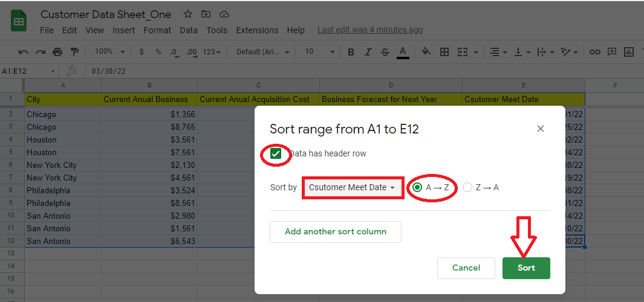Uncheck the Data has header row checkbox
Screen dimensions: 644x302
point(276,154)
